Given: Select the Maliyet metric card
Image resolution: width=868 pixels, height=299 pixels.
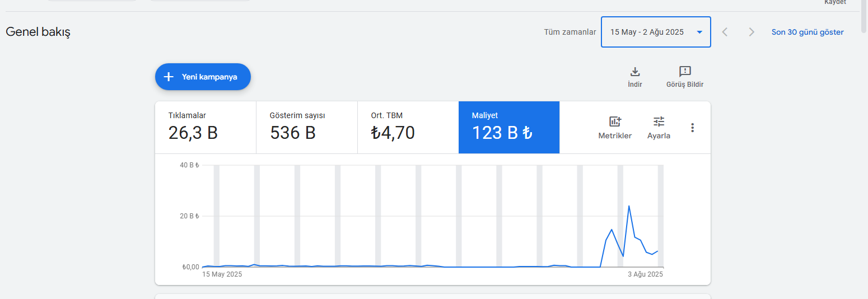Looking at the screenshot, I should [x=509, y=128].
